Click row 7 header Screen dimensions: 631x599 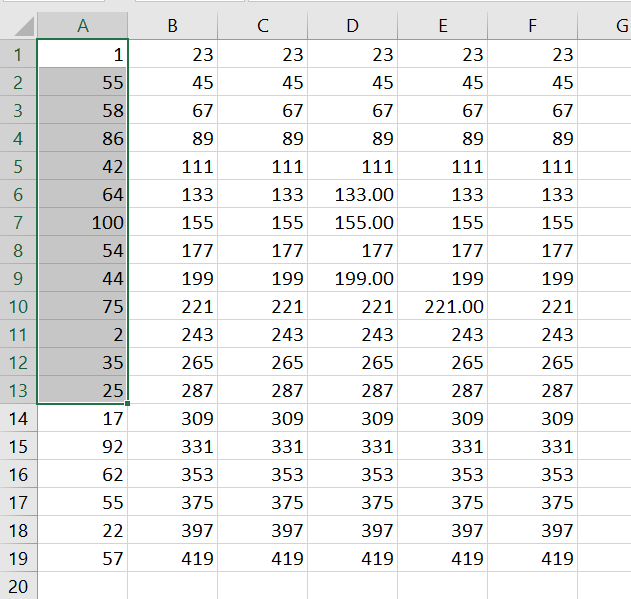18,223
